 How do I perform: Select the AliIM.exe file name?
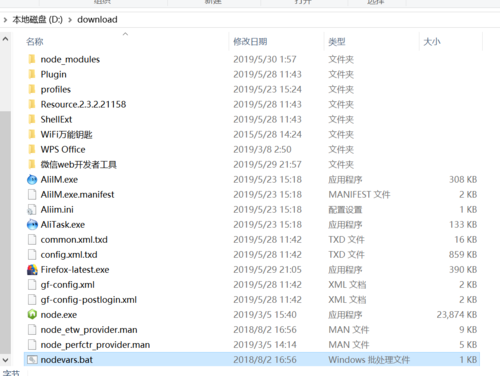click(x=59, y=179)
